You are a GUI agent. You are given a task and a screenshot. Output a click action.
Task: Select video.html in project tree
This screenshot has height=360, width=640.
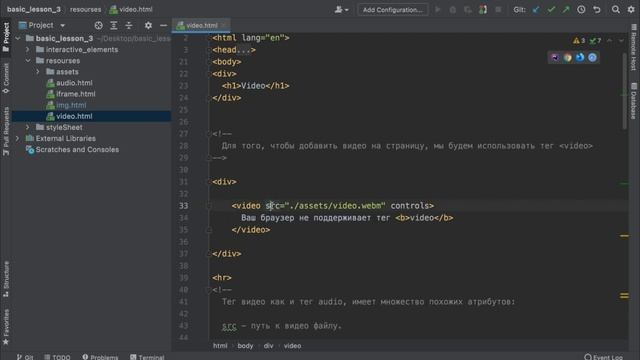[74, 116]
